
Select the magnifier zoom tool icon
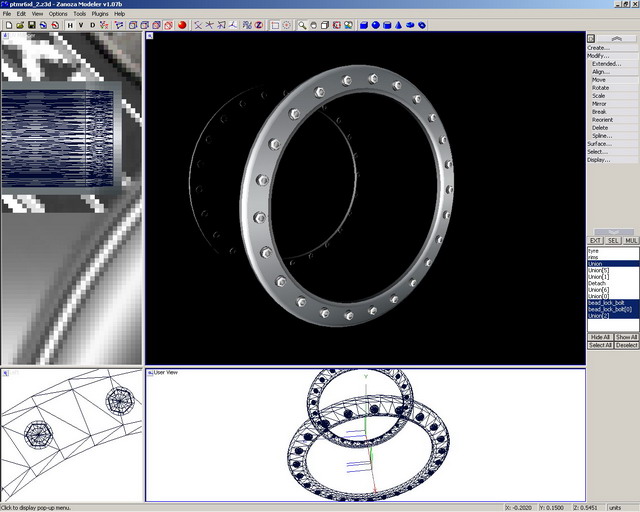click(301, 25)
